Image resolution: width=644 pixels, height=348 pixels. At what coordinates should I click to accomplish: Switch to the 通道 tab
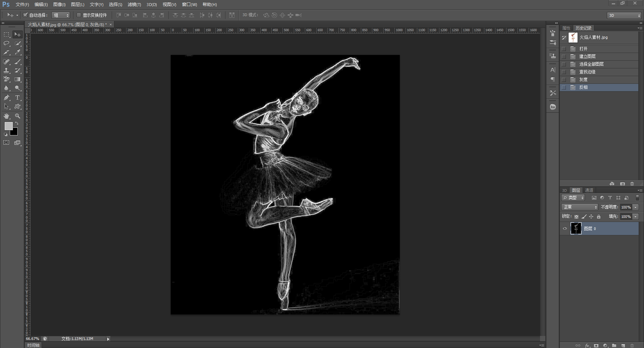(589, 190)
